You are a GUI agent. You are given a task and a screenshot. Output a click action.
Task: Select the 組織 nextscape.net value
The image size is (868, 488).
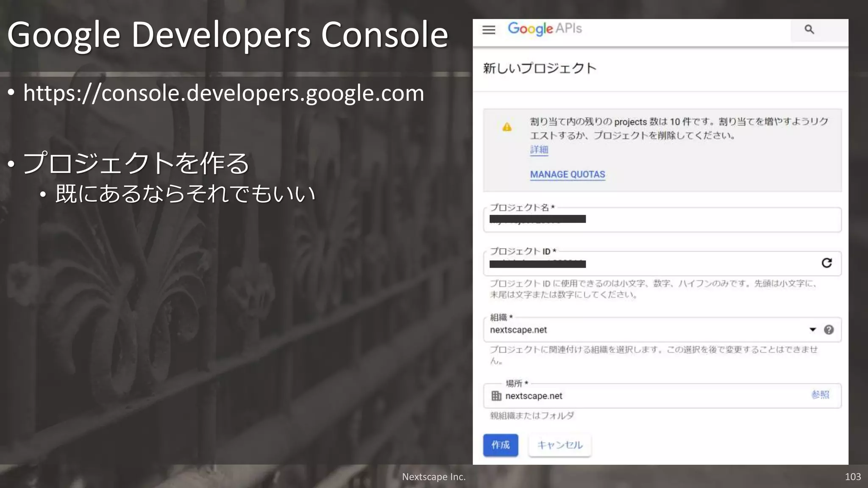click(518, 330)
